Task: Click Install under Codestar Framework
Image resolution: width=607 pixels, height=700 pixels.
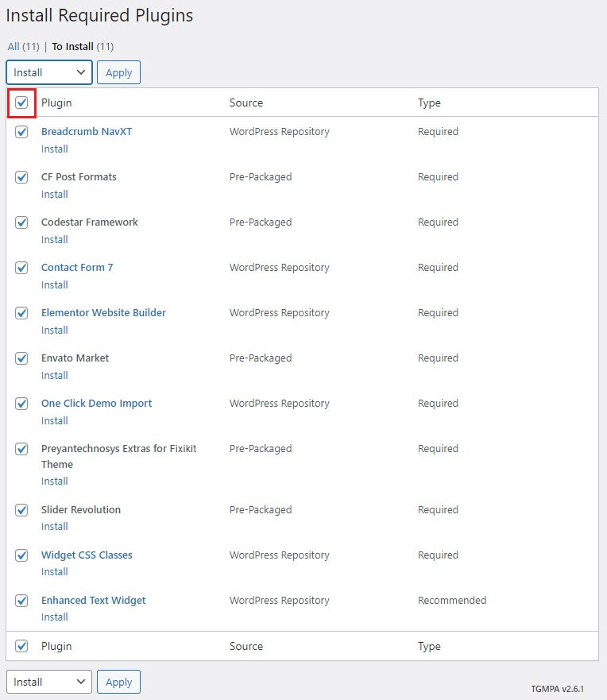Action: pos(55,240)
